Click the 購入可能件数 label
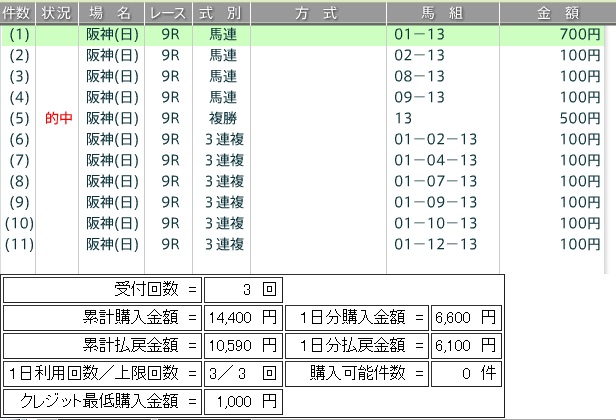616x420 pixels. tap(358, 373)
